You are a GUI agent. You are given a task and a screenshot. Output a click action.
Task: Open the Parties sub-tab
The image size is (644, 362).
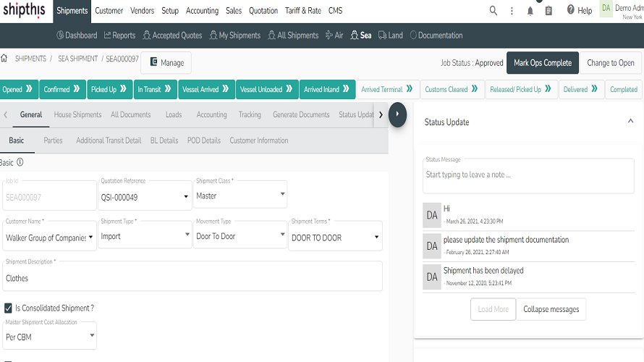[x=53, y=140]
